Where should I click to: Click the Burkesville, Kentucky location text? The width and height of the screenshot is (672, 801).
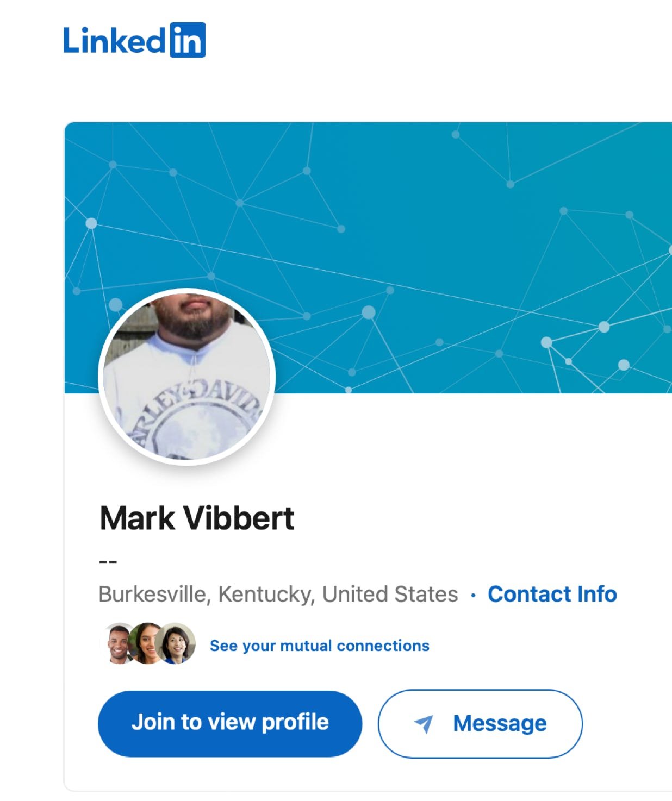point(207,594)
